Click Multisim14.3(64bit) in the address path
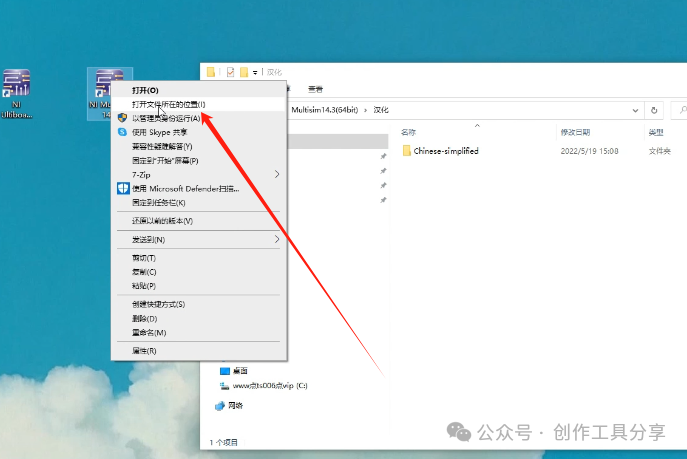This screenshot has height=459, width=687. pyautogui.click(x=325, y=110)
